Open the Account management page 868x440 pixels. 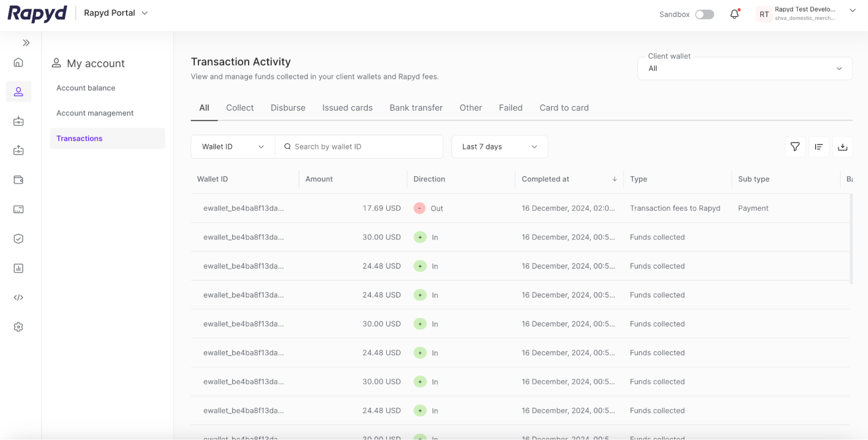coord(95,113)
